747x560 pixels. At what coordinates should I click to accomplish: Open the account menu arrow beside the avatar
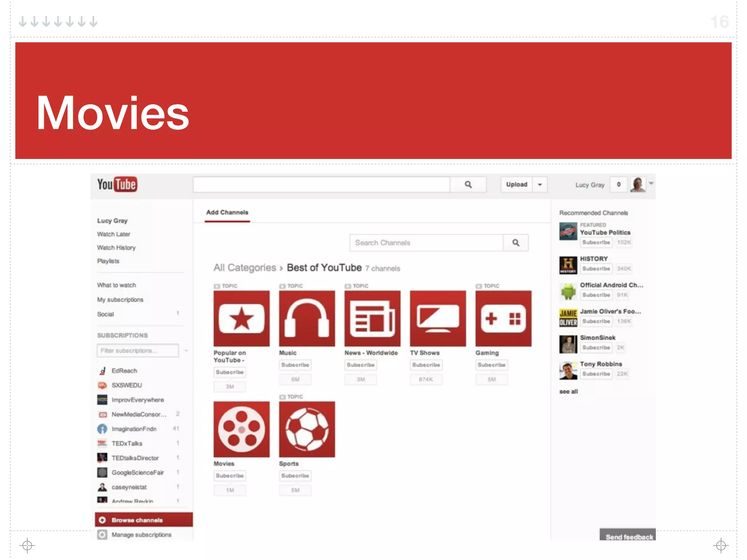point(651,183)
